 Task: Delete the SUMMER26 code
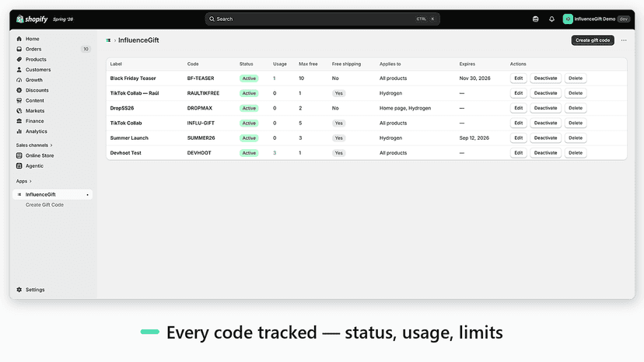click(x=576, y=138)
